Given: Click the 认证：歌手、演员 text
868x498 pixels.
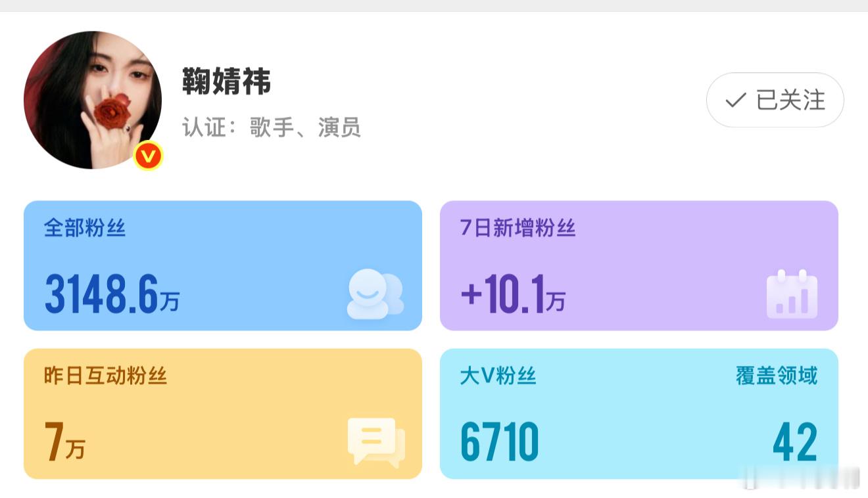Looking at the screenshot, I should point(272,127).
